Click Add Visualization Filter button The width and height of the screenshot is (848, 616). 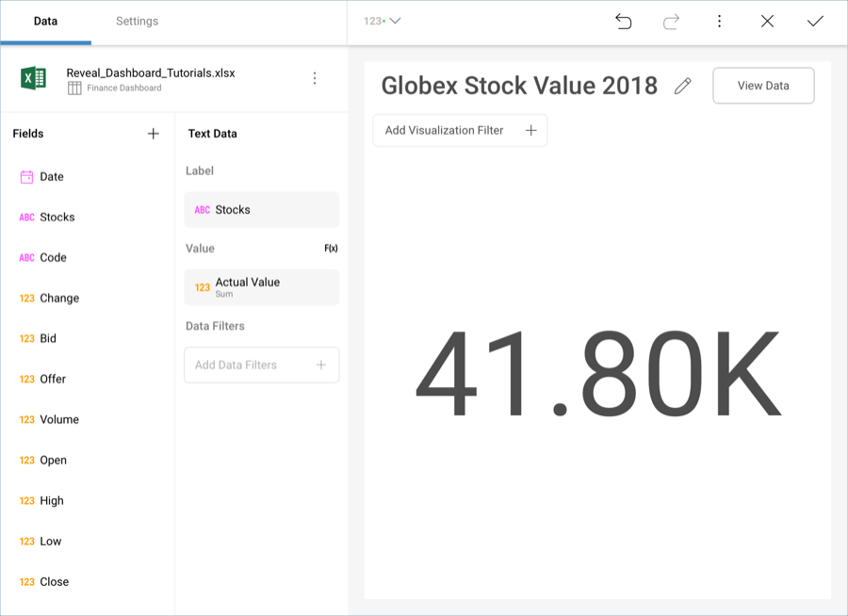[460, 130]
